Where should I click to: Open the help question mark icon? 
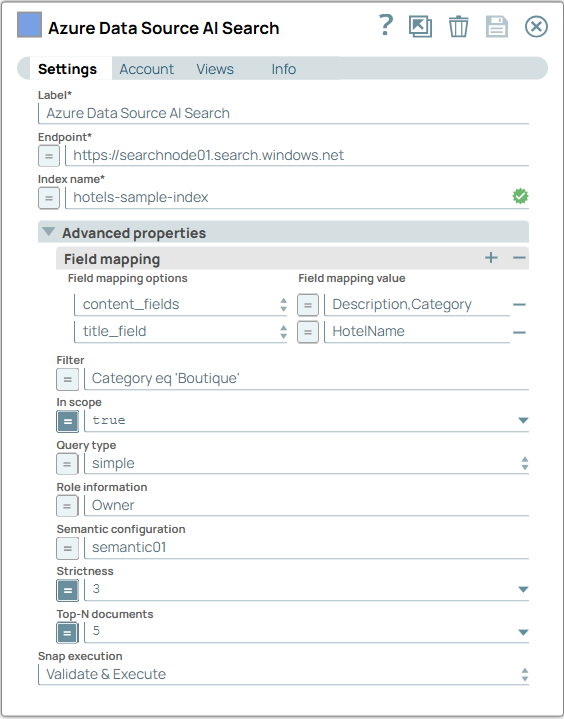tap(386, 26)
